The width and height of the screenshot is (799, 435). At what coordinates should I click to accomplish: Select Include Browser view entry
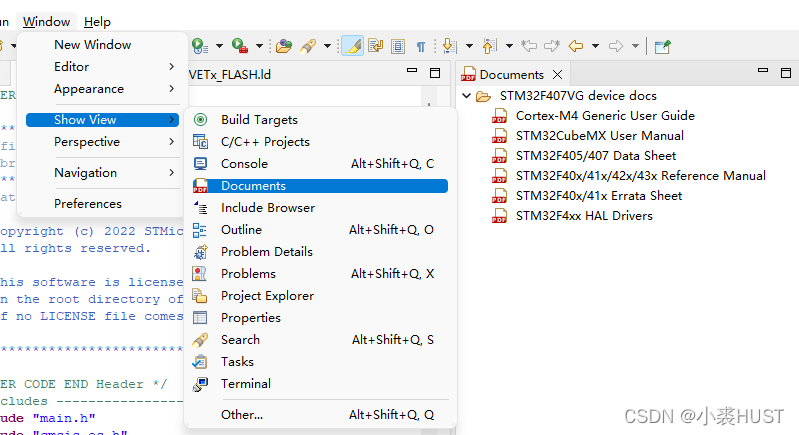[x=320, y=208]
